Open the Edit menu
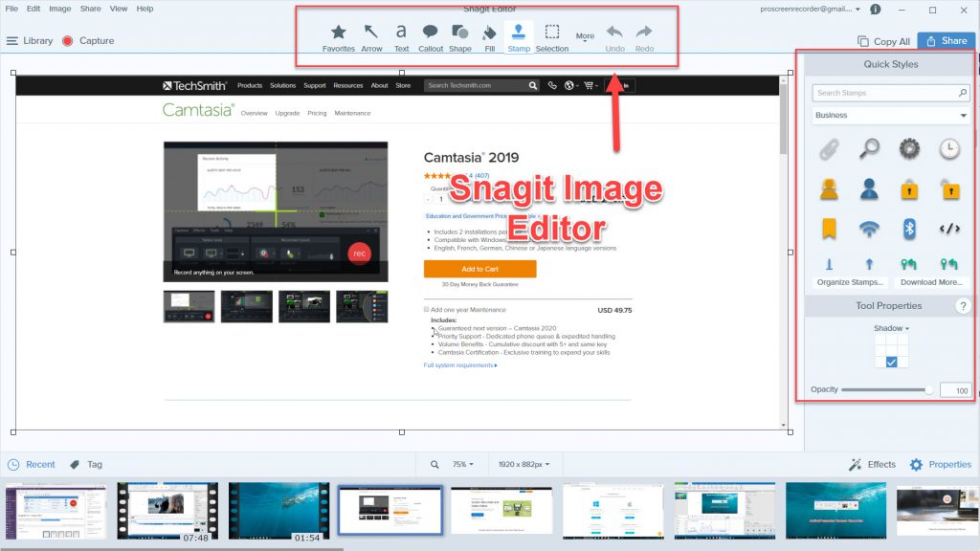This screenshot has width=980, height=551. (x=33, y=9)
